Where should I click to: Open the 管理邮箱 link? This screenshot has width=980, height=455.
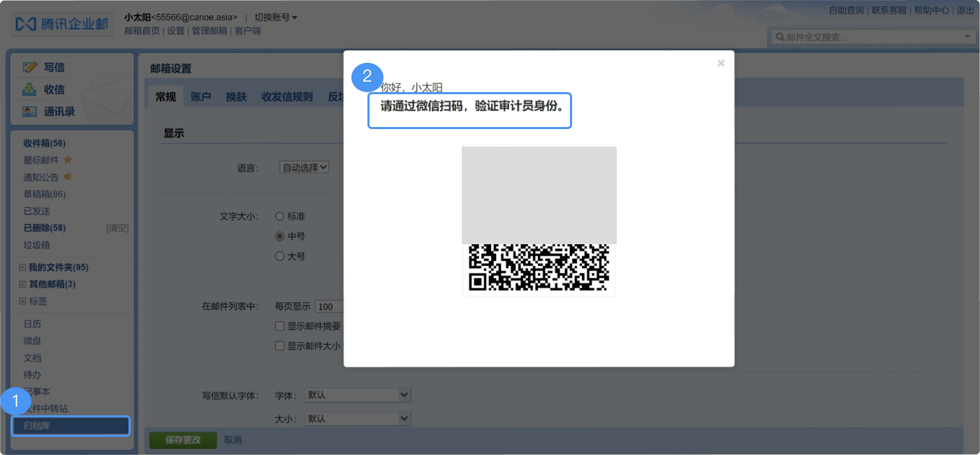click(x=210, y=31)
